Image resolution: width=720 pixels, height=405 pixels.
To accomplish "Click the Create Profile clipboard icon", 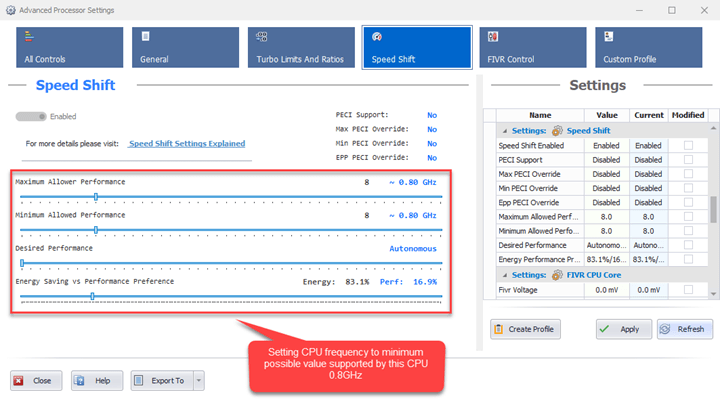I will point(499,329).
